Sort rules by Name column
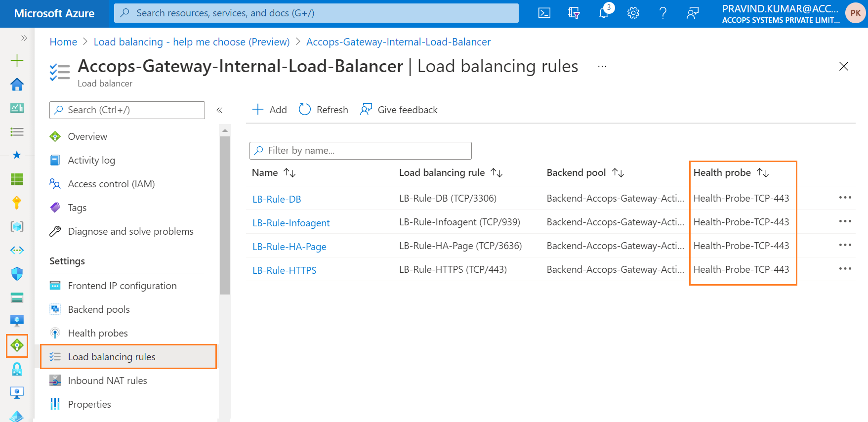Image resolution: width=868 pixels, height=422 pixels. click(274, 172)
